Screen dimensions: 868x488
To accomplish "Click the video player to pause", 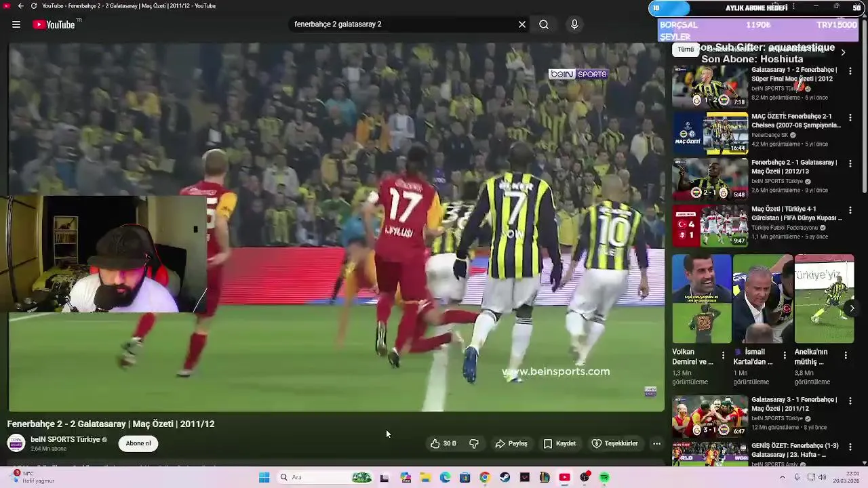I will point(337,228).
